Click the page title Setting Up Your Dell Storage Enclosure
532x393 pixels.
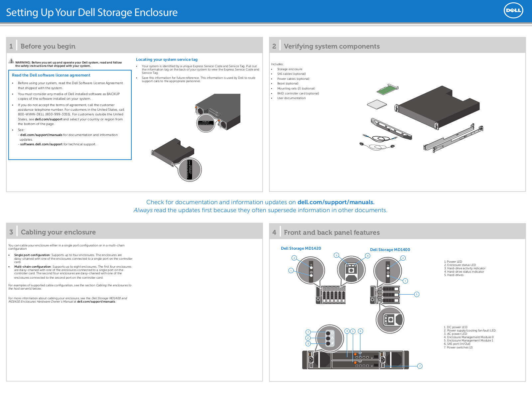pos(92,12)
